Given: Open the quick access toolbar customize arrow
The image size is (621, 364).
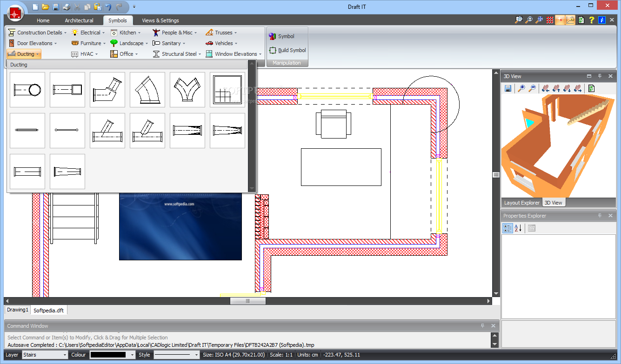Looking at the screenshot, I should [134, 7].
